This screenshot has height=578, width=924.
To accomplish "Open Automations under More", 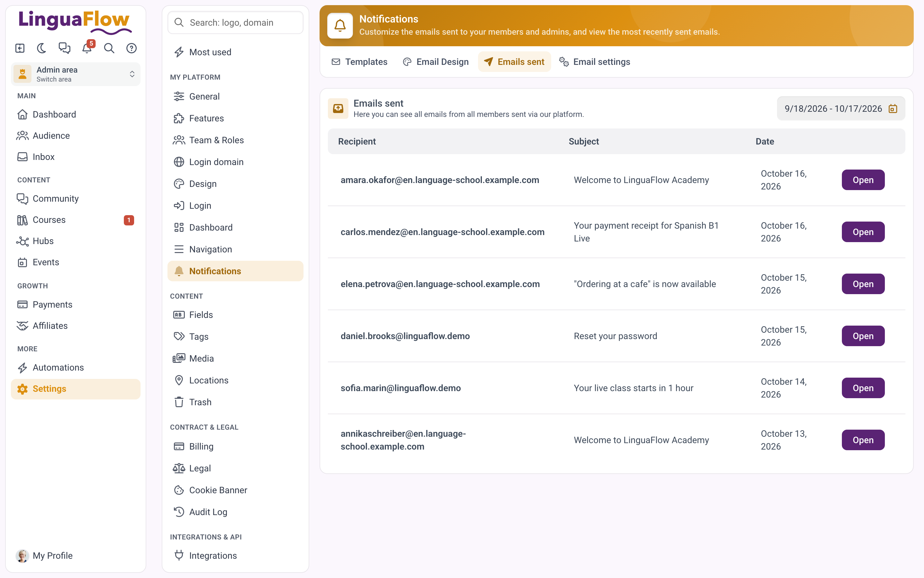I will 76,367.
